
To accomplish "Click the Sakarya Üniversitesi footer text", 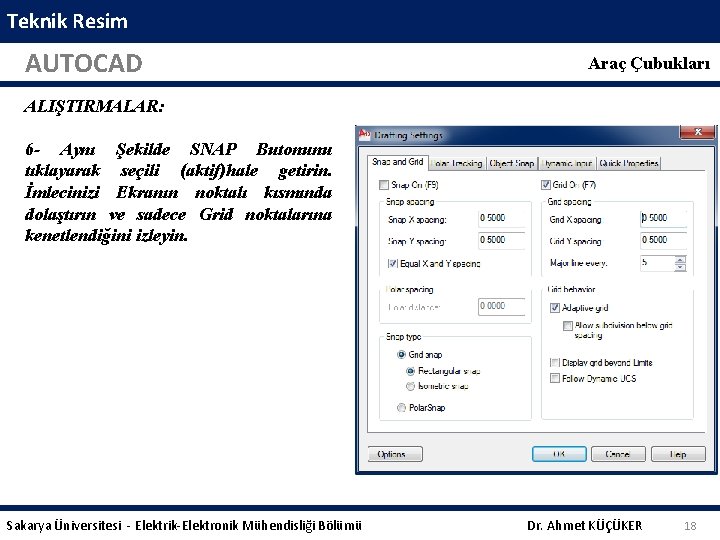I will pyautogui.click(x=184, y=525).
